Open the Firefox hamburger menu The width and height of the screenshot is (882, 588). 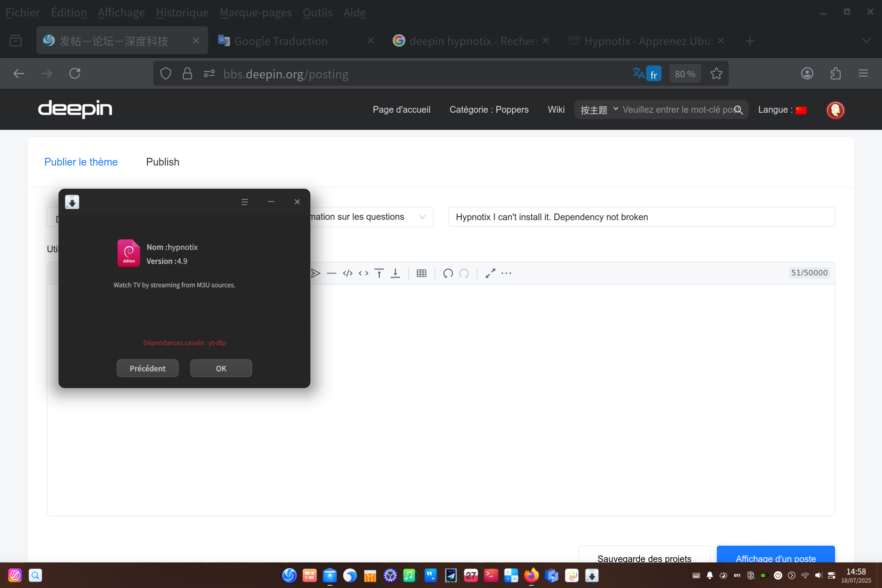pos(863,73)
